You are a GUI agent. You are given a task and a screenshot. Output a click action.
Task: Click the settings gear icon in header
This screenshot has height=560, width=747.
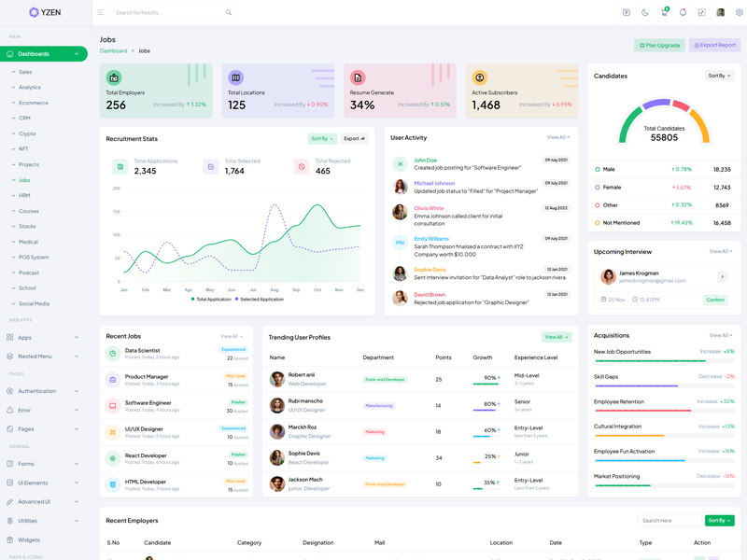point(740,12)
